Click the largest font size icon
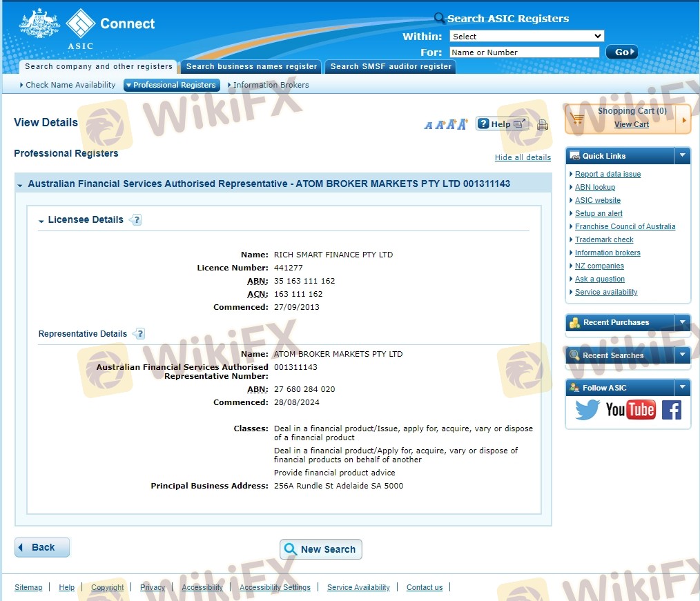The width and height of the screenshot is (700, 601). (462, 124)
